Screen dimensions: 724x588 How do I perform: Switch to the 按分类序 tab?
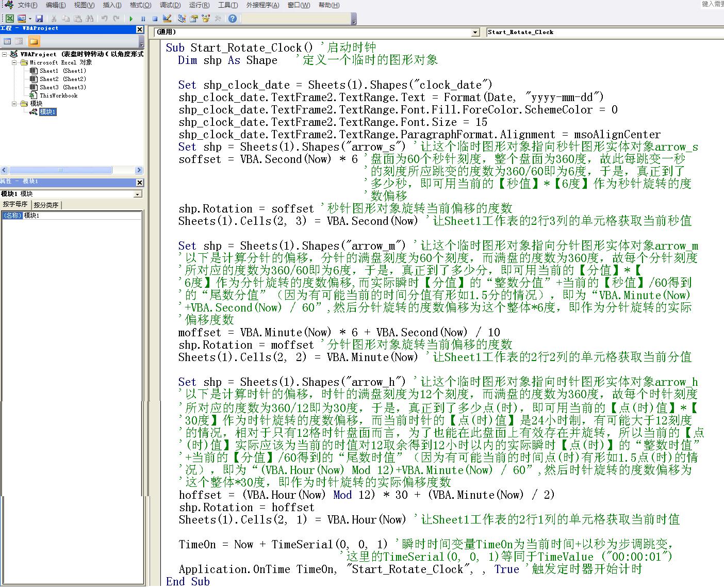[x=46, y=205]
